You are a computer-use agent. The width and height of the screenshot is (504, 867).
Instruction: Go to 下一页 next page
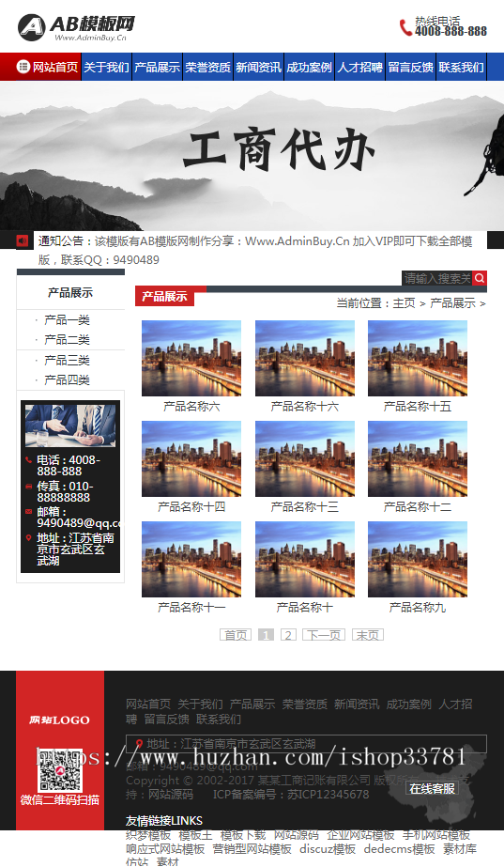pyautogui.click(x=324, y=635)
